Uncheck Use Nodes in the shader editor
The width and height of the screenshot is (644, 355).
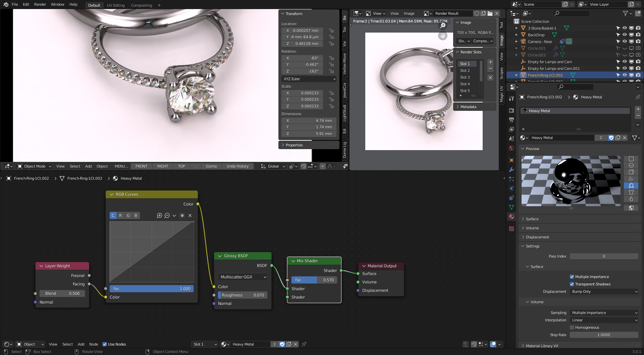click(105, 344)
